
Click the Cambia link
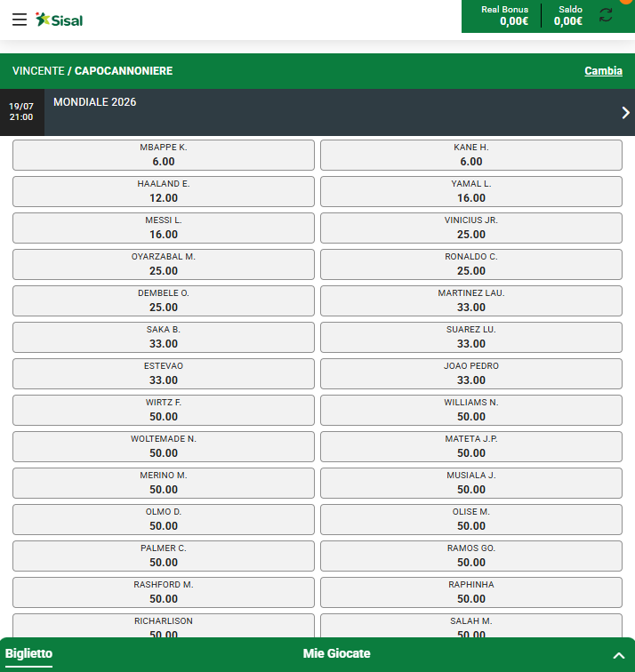click(603, 71)
